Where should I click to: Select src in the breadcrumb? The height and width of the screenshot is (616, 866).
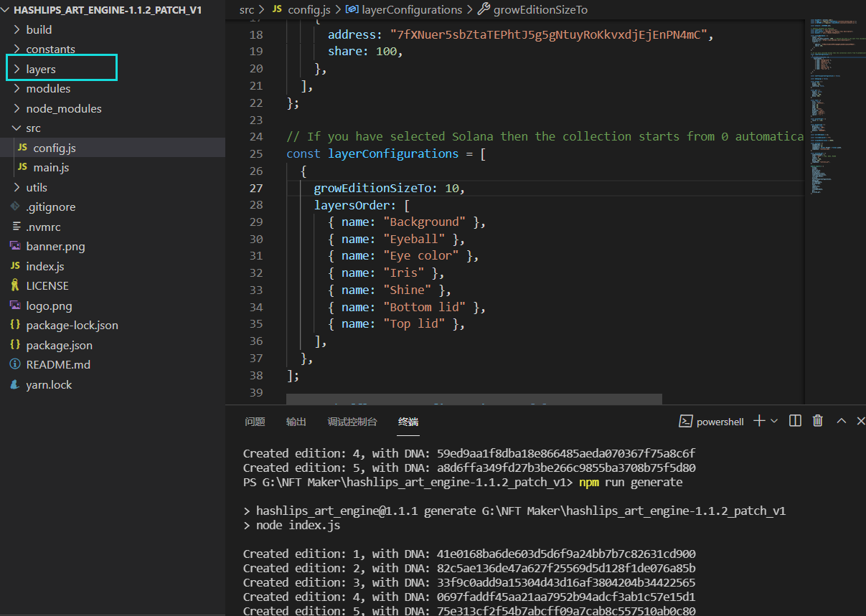coord(247,10)
